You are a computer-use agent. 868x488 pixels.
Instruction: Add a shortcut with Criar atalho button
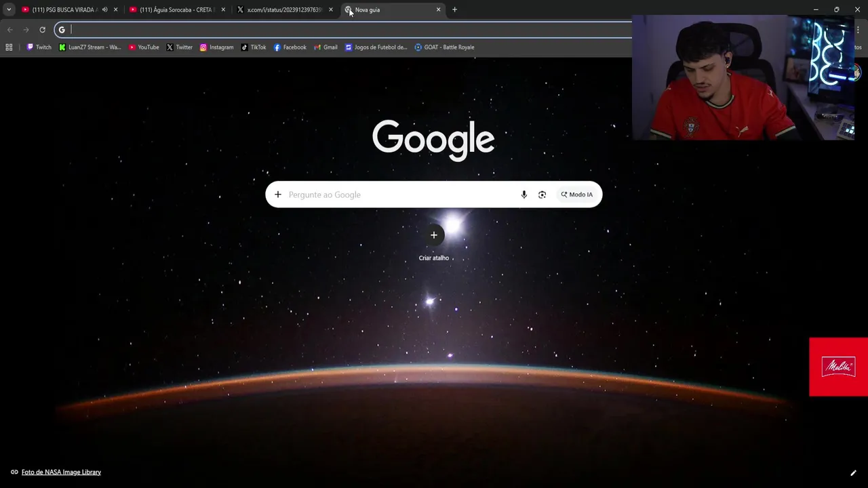tap(434, 243)
